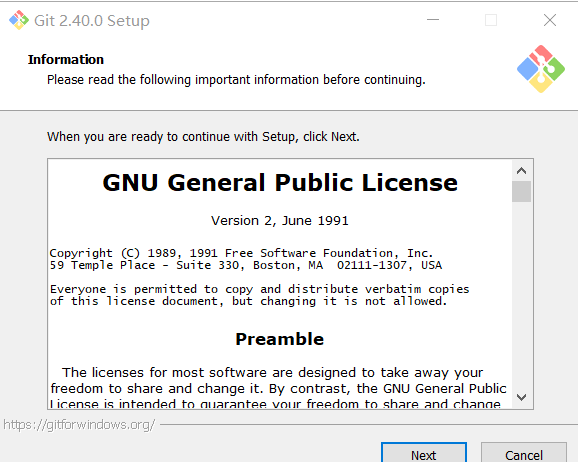
Task: Proceed by clicking the Next button
Action: (424, 454)
